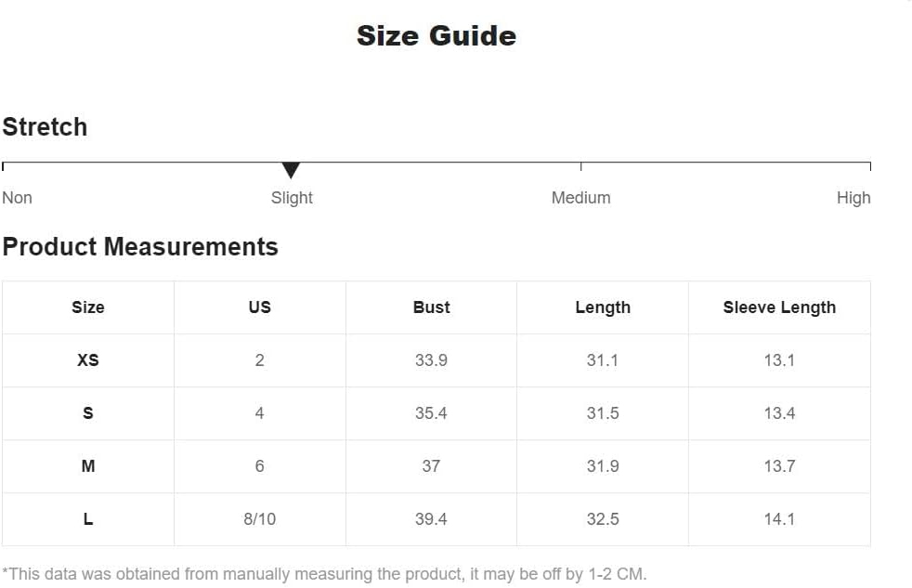912x588 pixels.
Task: Select the Slight stretch label
Action: 292,198
